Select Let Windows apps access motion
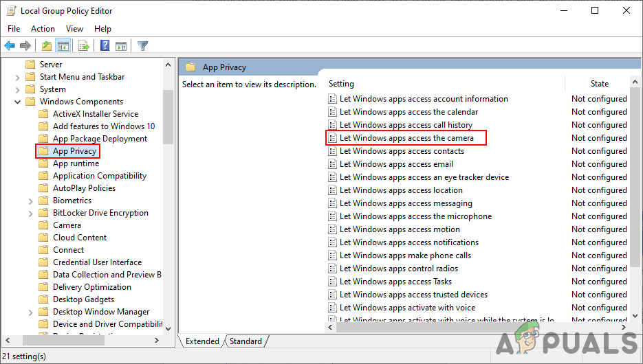 [x=400, y=229]
